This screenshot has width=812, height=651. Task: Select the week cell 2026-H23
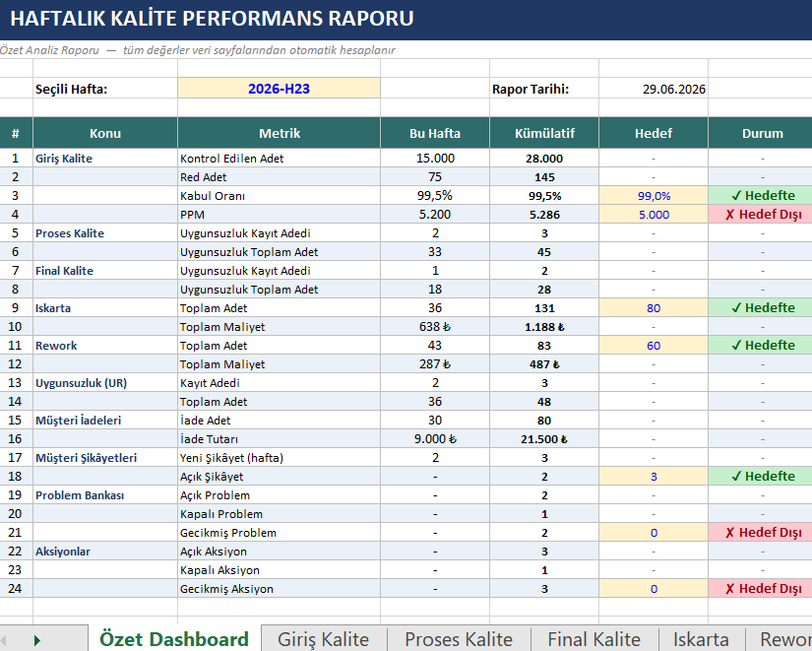[x=279, y=88]
